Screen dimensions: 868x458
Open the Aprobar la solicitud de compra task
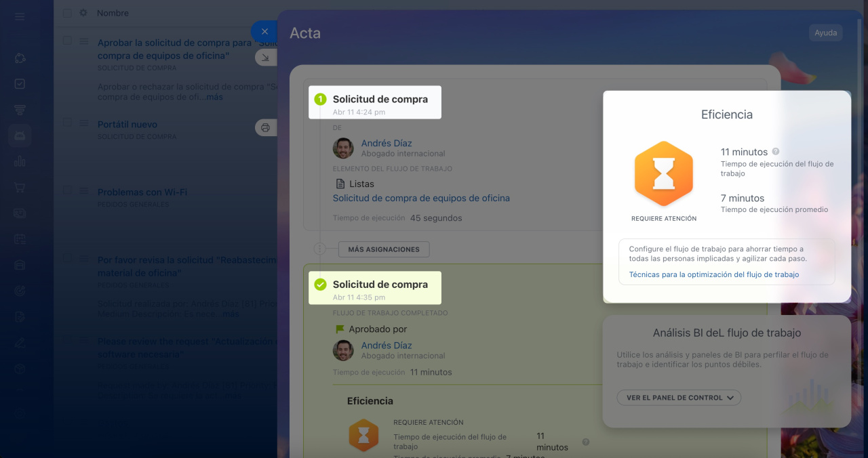point(187,49)
